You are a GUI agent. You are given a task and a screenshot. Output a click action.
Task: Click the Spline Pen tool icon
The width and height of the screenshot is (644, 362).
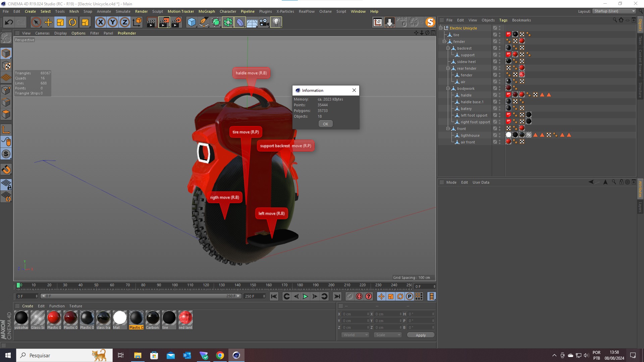pos(204,22)
